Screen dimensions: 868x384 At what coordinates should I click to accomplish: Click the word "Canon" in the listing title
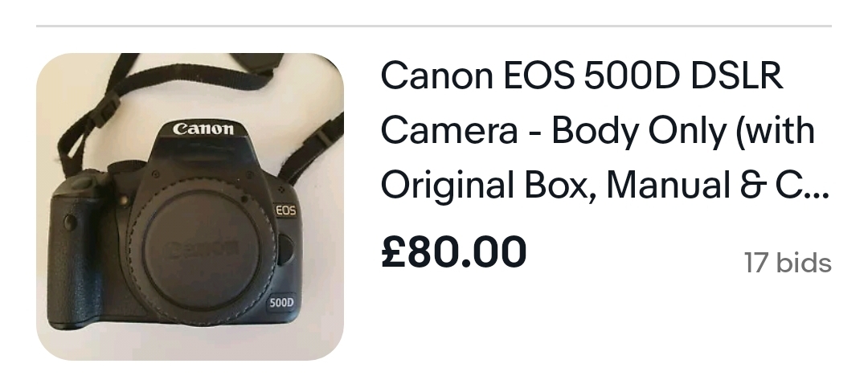(436, 76)
